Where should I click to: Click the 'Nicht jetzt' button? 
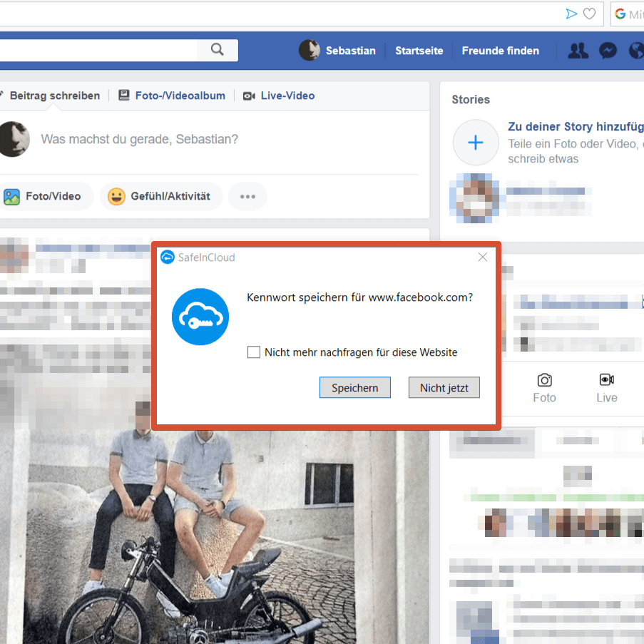click(x=444, y=388)
